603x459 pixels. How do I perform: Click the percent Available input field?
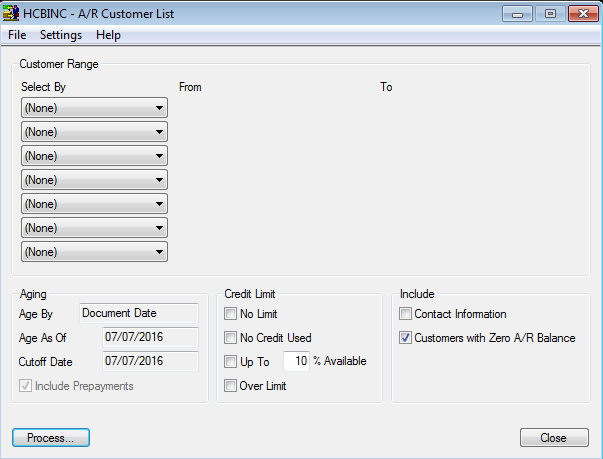point(295,361)
